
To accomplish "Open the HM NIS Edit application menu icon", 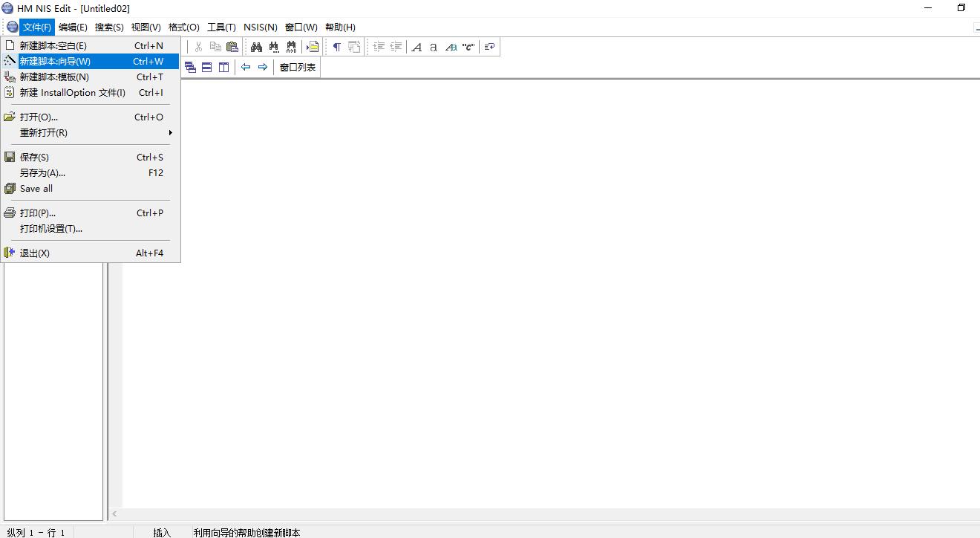I will pos(11,27).
